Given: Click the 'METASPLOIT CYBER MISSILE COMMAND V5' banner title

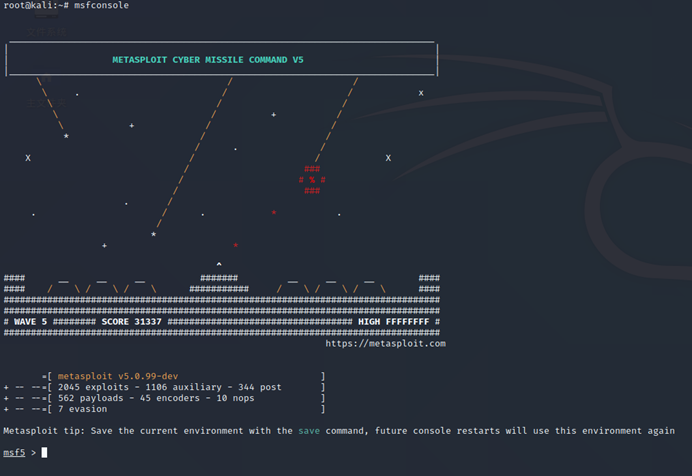Looking at the screenshot, I should click(x=208, y=60).
